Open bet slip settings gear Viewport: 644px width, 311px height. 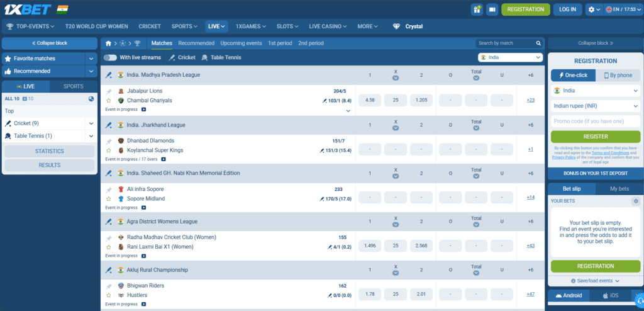(x=636, y=201)
